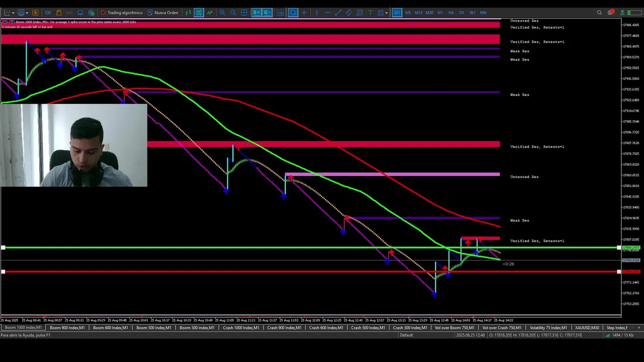Launch the MetaEditor IDE
Viewport: 644px width, 362px height.
pos(48,13)
